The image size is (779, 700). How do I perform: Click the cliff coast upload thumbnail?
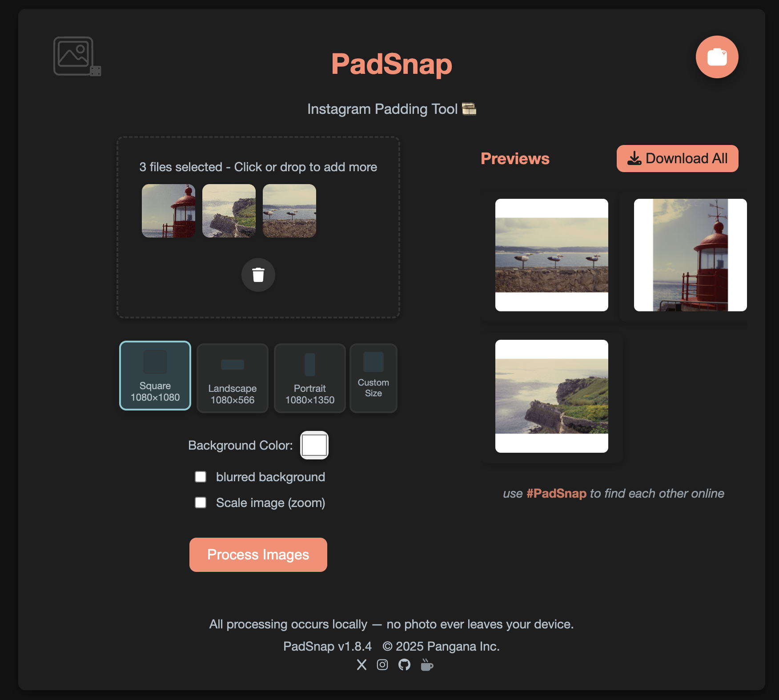click(x=229, y=211)
